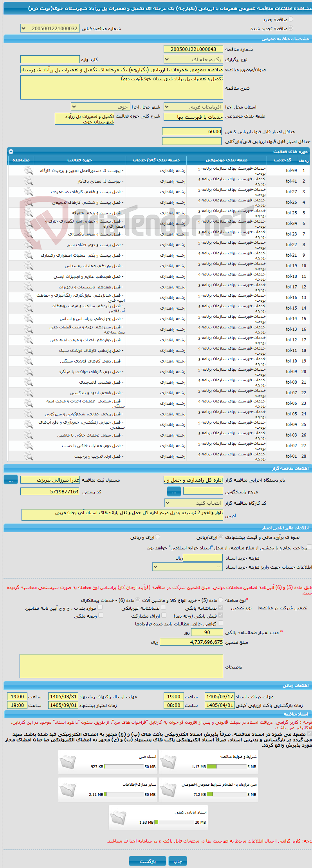The height and width of the screenshot is (868, 312).
Task: Open view icon for row tol-08
Action: click(x=28, y=382)
